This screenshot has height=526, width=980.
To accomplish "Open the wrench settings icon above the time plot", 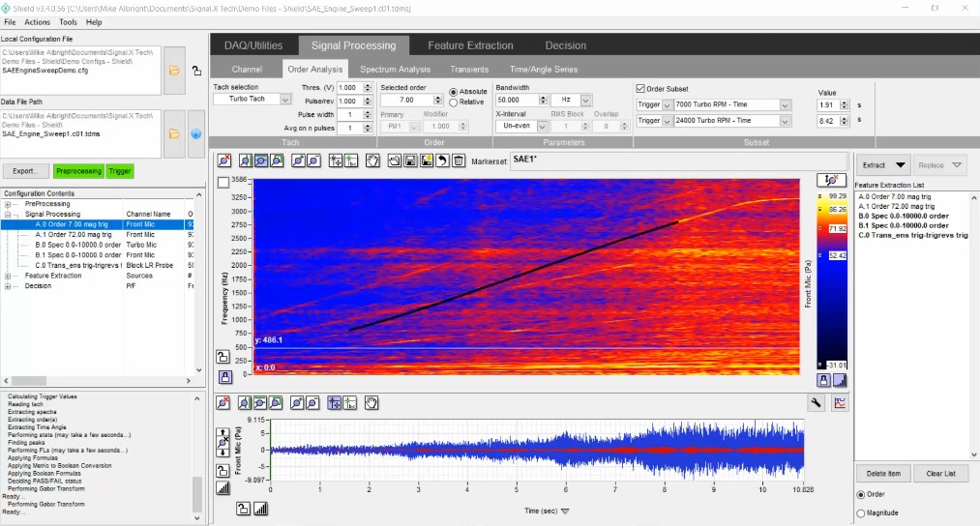I will tap(817, 403).
